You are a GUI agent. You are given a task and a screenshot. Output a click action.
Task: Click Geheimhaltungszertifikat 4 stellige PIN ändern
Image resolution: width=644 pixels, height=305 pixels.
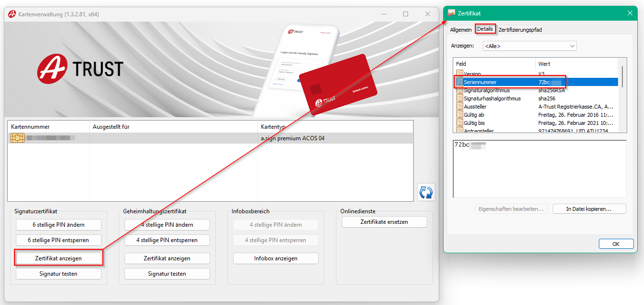167,225
